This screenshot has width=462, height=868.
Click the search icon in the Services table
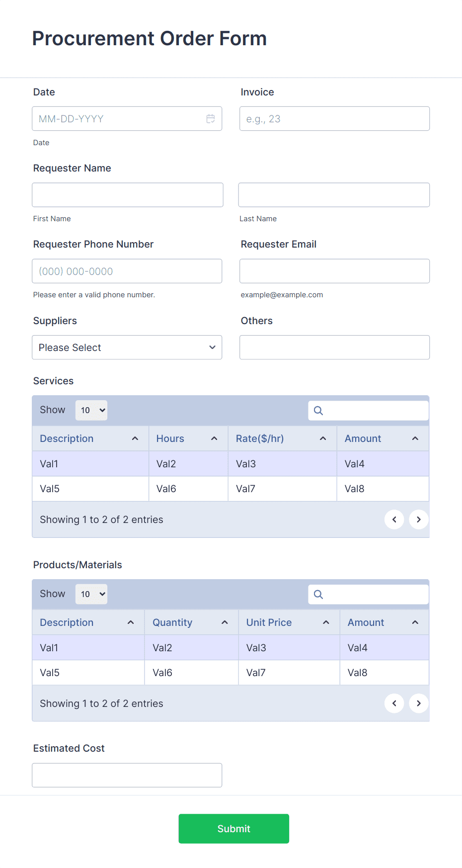click(x=318, y=410)
